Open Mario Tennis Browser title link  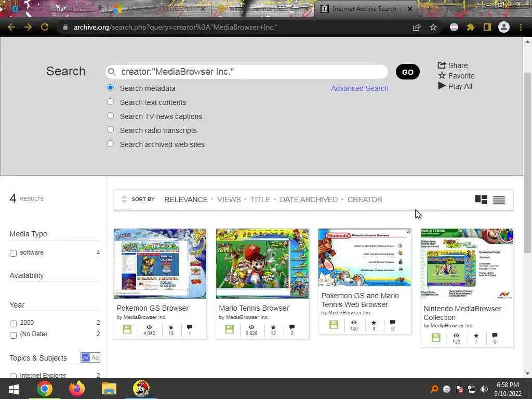[x=254, y=308]
